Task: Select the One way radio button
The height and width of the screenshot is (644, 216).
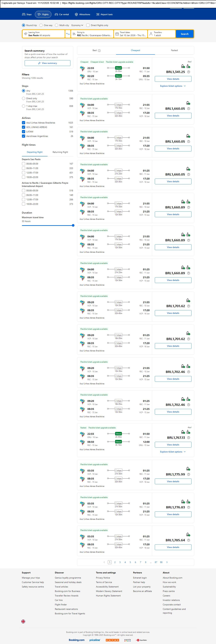Action: tap(41, 25)
